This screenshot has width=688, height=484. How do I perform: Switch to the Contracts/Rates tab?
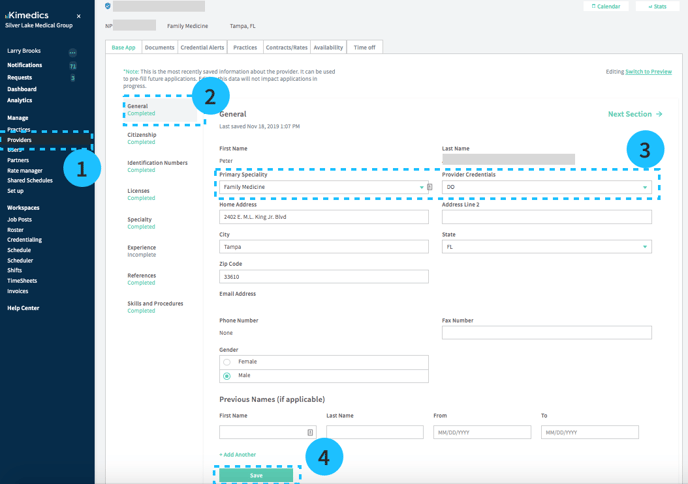[287, 47]
